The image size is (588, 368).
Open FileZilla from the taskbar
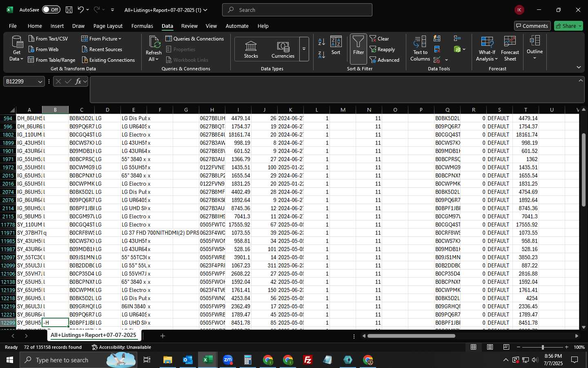click(308, 360)
